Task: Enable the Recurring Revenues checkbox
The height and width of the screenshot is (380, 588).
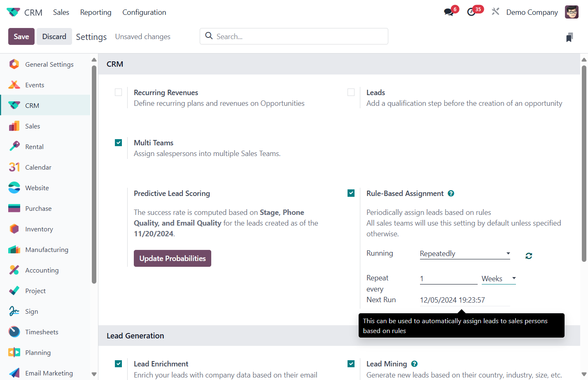Action: (x=119, y=92)
